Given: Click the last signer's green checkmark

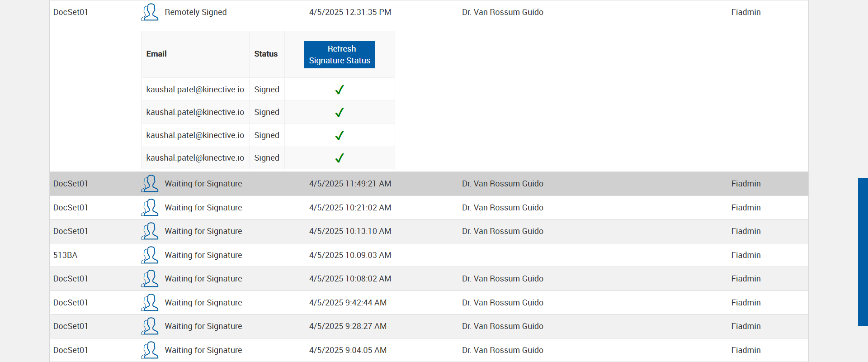Looking at the screenshot, I should click(340, 158).
